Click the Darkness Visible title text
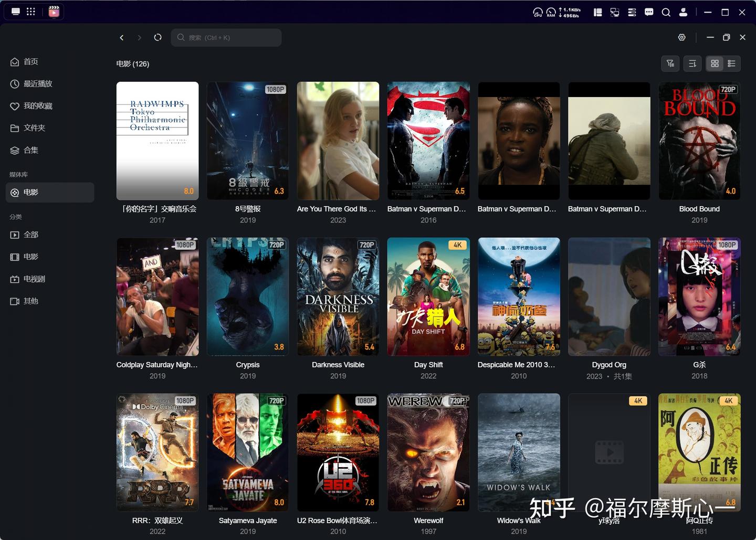Image resolution: width=756 pixels, height=540 pixels. click(x=338, y=365)
